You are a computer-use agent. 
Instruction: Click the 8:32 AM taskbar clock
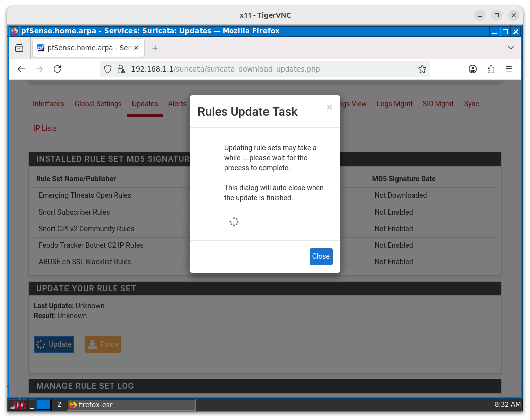click(x=508, y=405)
